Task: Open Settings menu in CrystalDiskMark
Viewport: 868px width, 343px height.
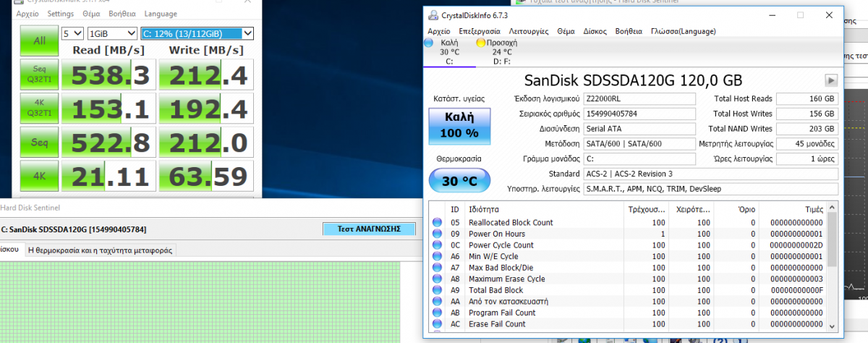Action: pos(61,14)
